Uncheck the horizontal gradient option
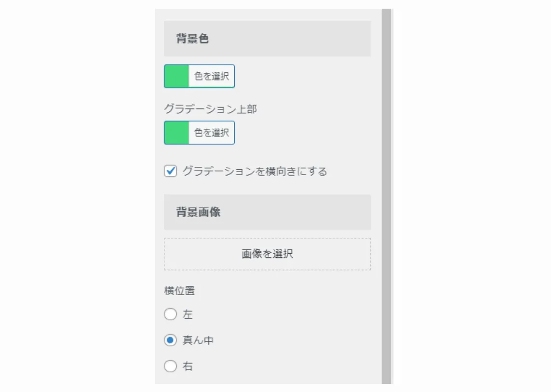 (x=169, y=170)
